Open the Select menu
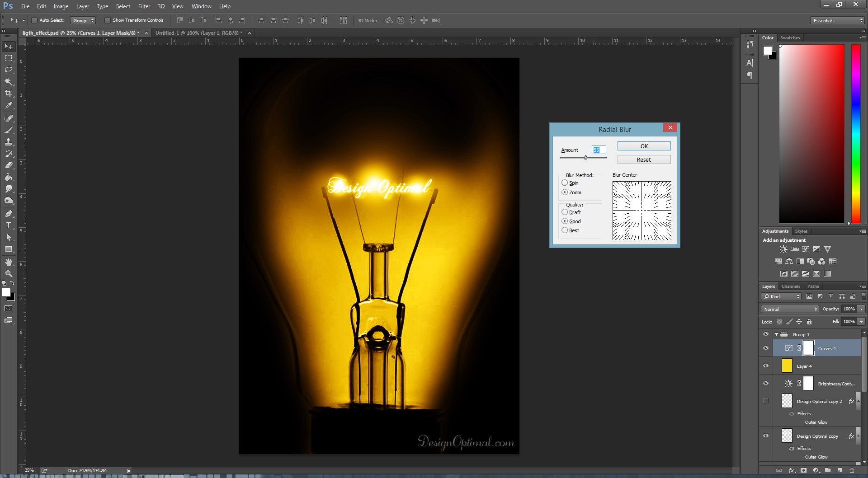This screenshot has height=478, width=868. 123,6
